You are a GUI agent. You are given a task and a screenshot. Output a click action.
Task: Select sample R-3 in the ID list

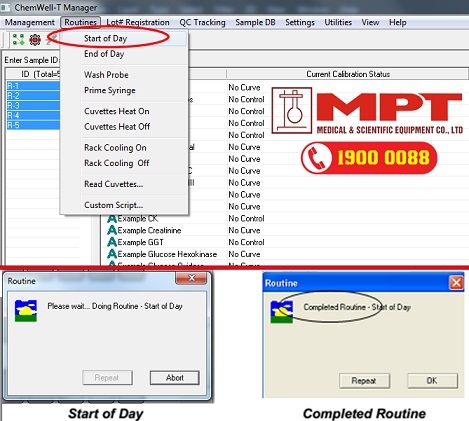(x=33, y=106)
